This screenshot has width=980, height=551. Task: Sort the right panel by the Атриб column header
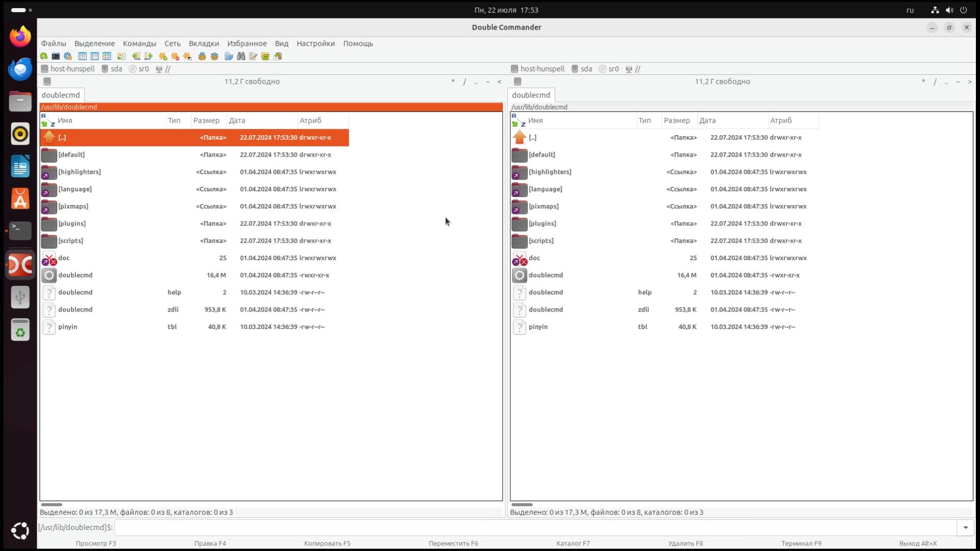point(794,120)
